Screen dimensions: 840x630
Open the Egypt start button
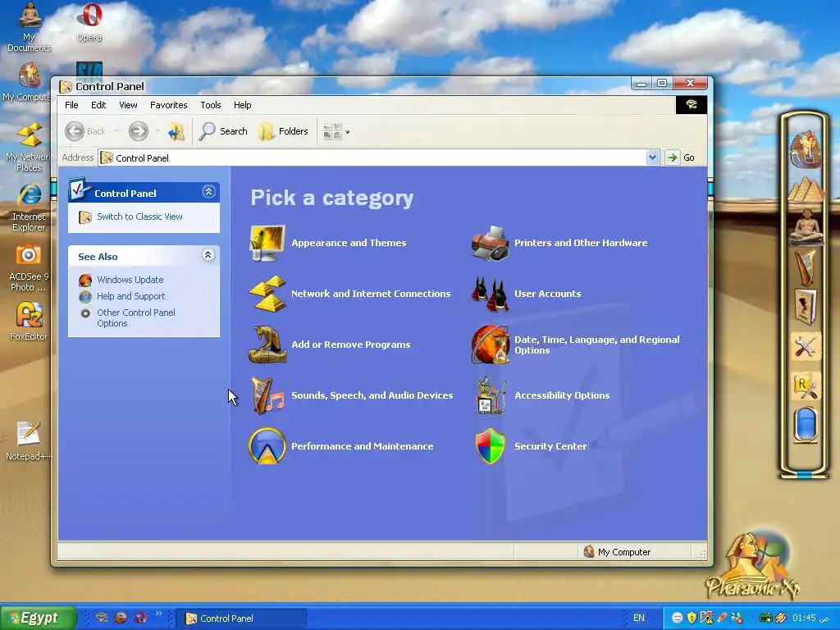[38, 618]
